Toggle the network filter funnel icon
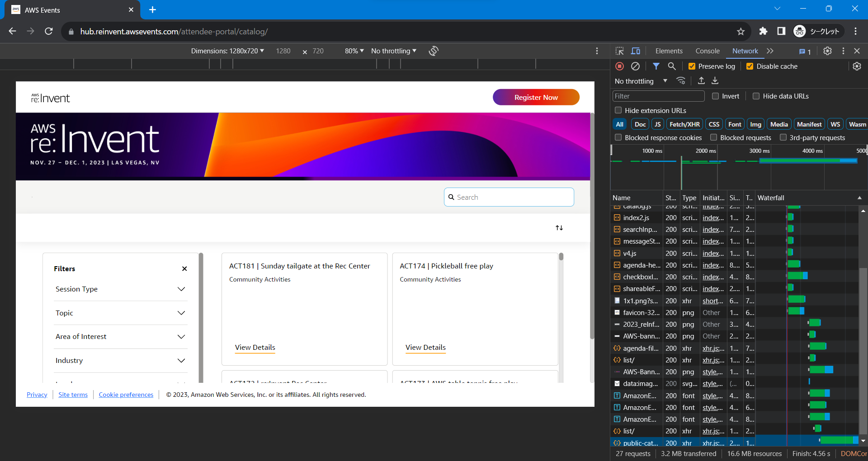The image size is (868, 461). [656, 66]
